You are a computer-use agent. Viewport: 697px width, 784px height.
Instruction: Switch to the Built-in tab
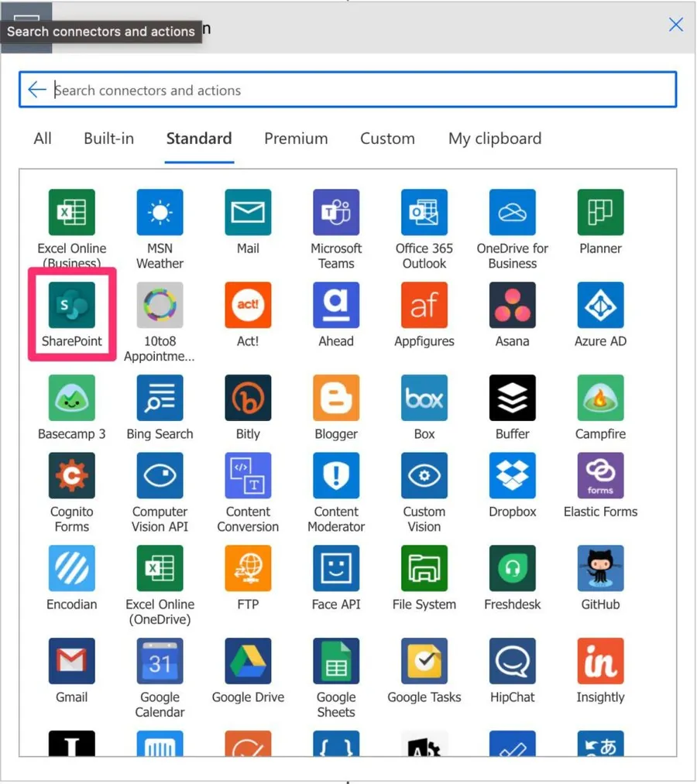tap(108, 139)
